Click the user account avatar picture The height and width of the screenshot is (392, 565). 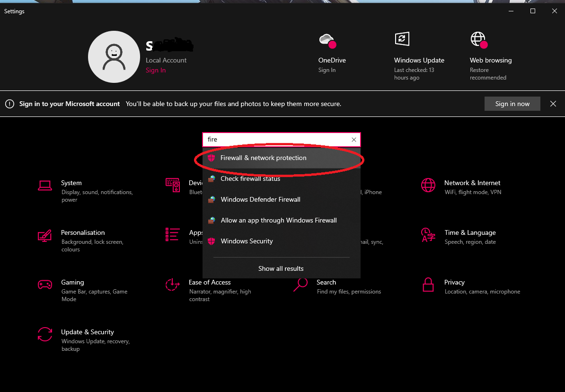114,57
